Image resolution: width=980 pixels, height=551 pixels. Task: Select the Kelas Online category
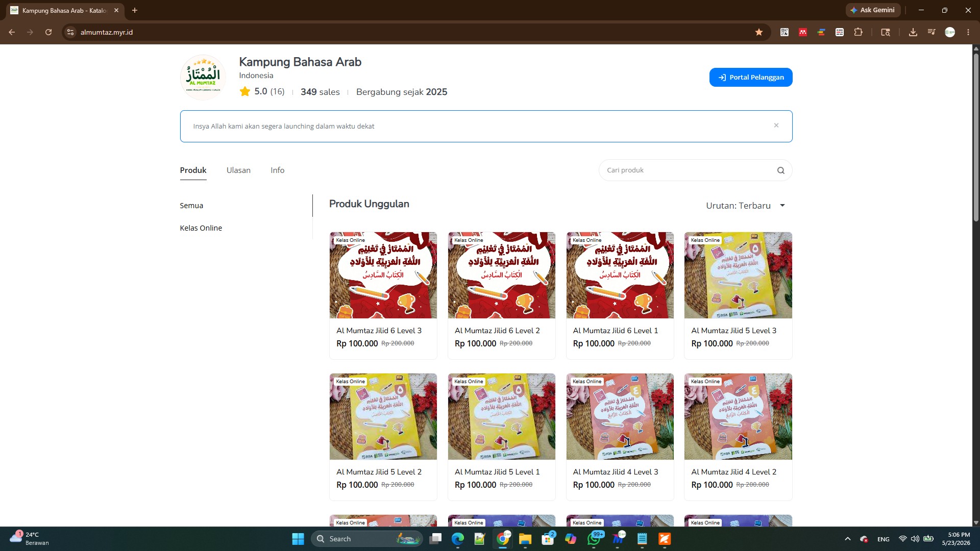point(201,228)
